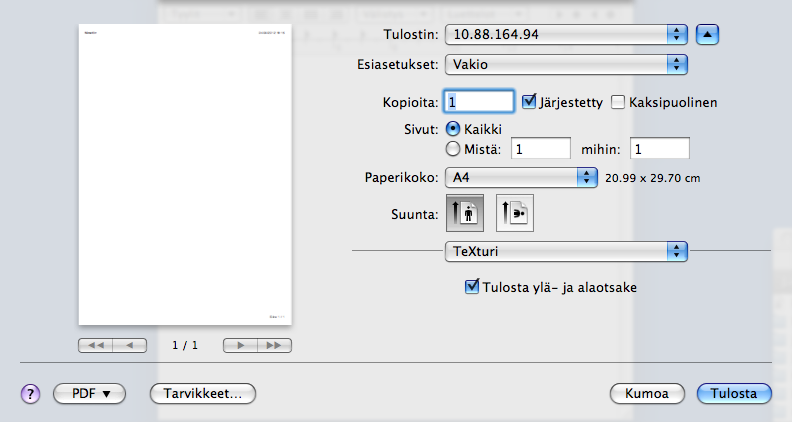Go to next page in preview
Screen dimensions: 792x422
click(240, 345)
